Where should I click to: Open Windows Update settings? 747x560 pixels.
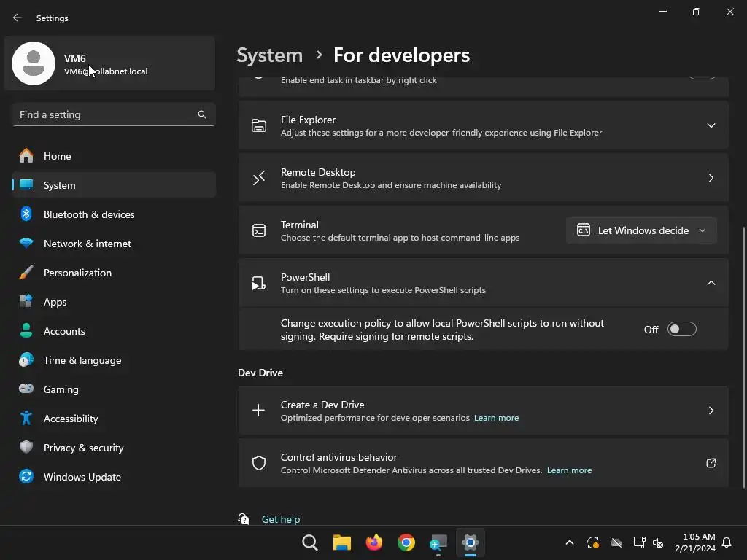click(x=114, y=477)
